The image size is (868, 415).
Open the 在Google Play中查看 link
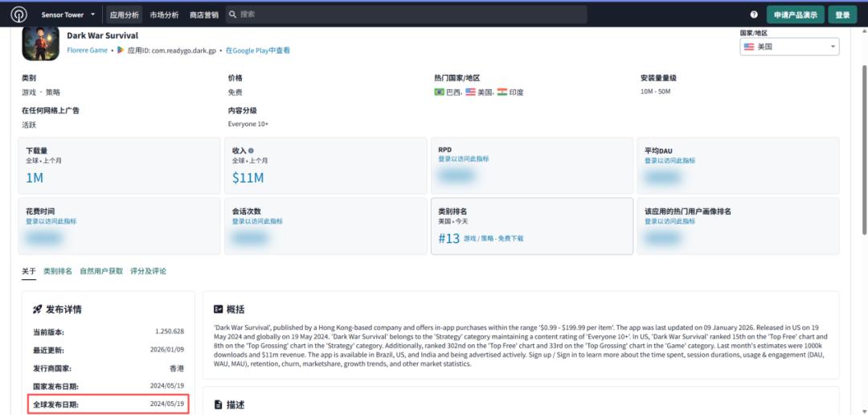pyautogui.click(x=257, y=51)
